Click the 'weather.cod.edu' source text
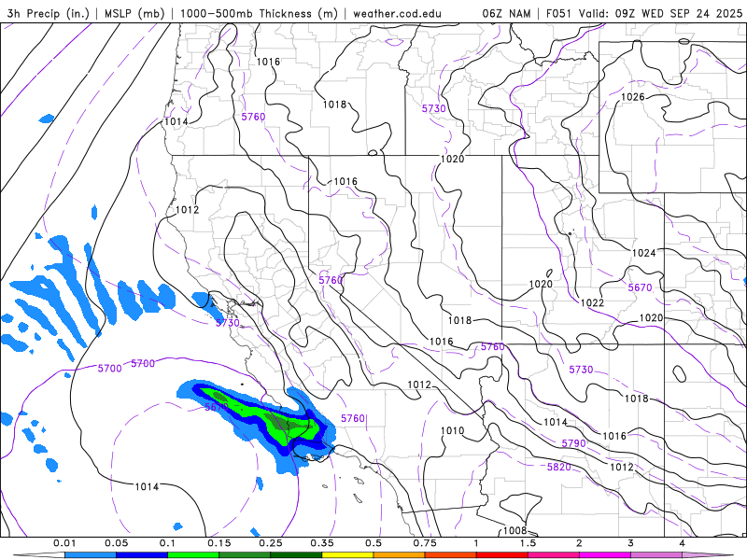 [x=398, y=13]
